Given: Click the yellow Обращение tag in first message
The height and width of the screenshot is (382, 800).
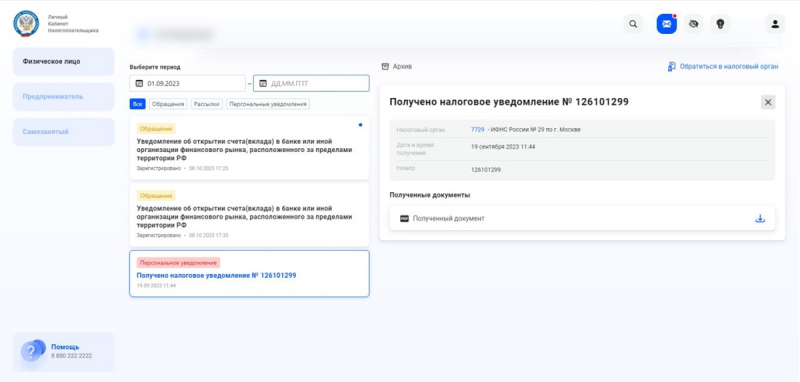Looking at the screenshot, I should coord(156,129).
